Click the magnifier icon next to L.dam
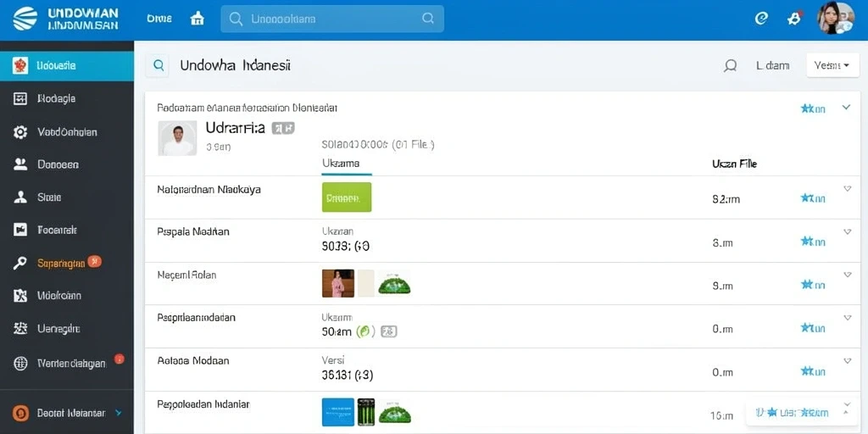Viewport: 868px width, 434px height. [x=730, y=66]
